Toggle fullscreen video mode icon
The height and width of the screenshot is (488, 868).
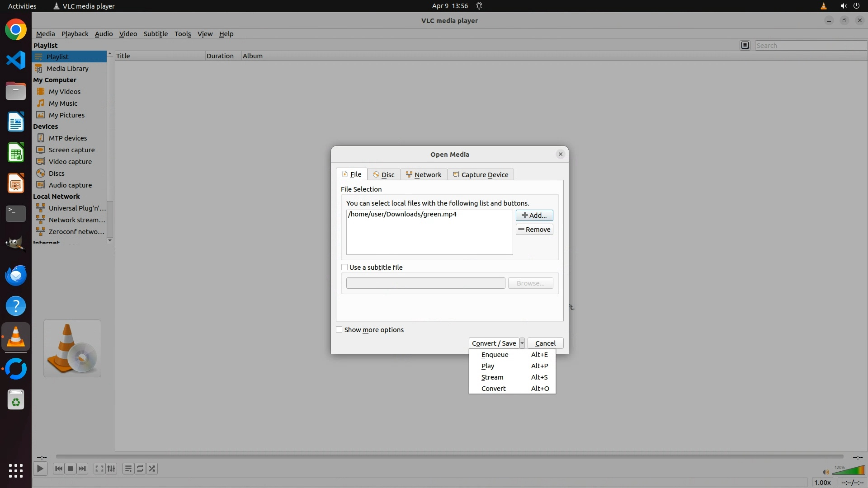[99, 469]
